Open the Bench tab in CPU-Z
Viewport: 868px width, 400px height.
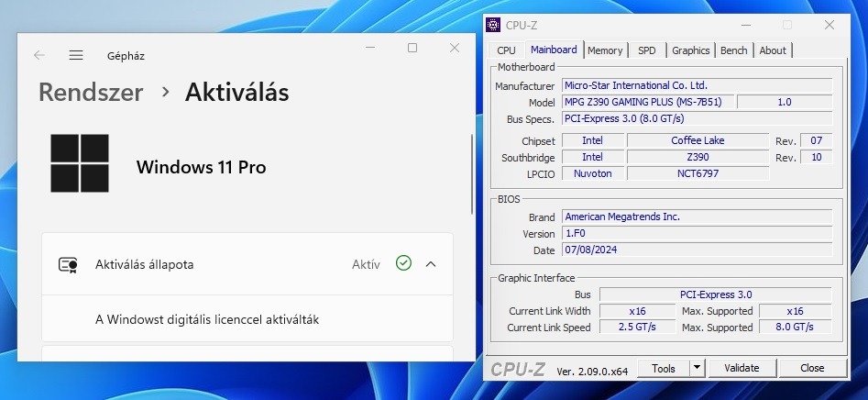[733, 50]
